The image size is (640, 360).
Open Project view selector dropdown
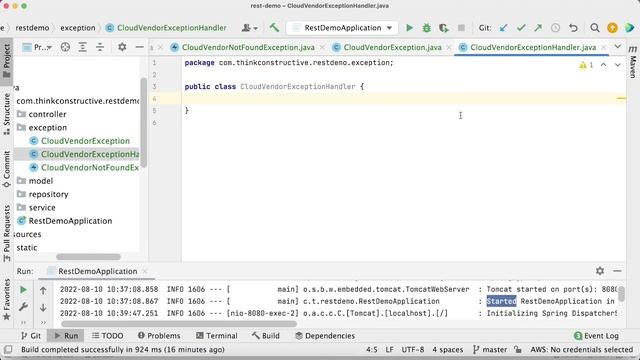[x=38, y=47]
